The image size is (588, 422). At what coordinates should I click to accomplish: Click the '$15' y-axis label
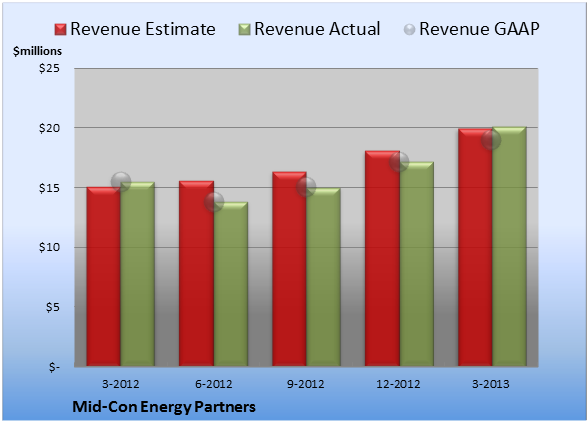pyautogui.click(x=49, y=188)
